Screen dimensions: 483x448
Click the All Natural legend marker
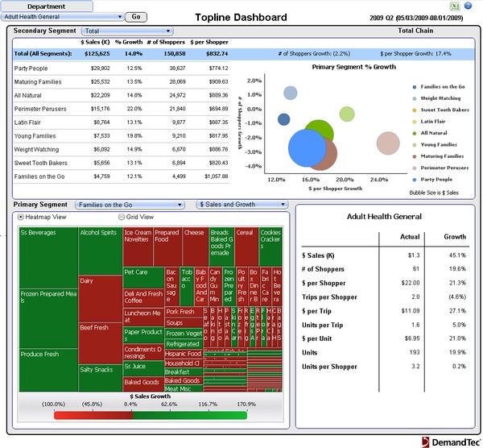pos(414,133)
